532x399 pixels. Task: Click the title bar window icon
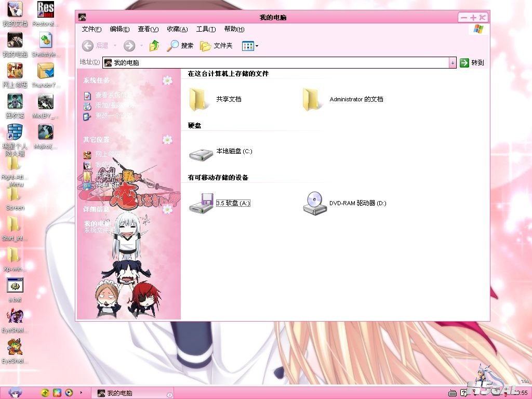pos(82,17)
